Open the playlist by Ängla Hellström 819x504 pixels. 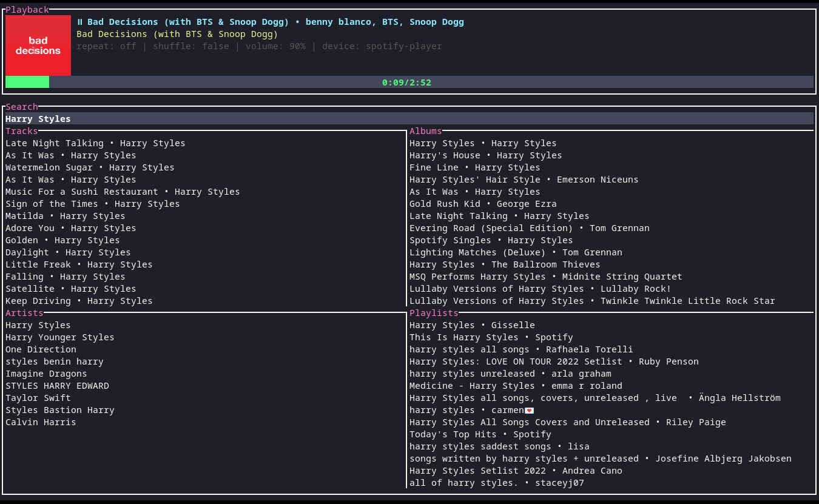(595, 398)
